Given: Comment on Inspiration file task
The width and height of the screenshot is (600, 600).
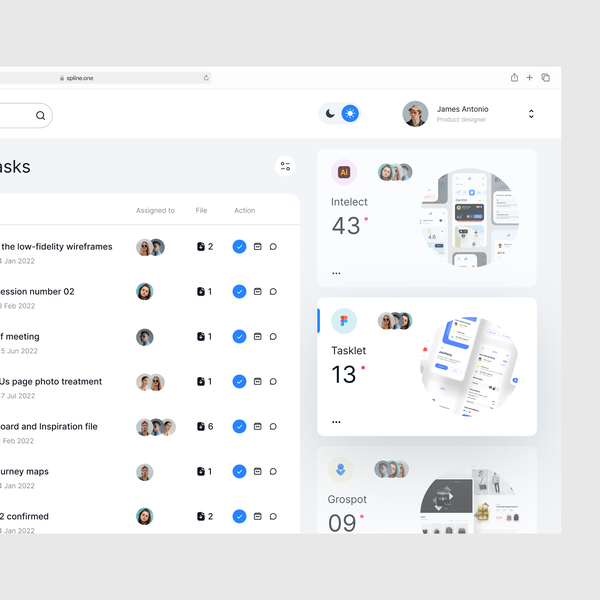Looking at the screenshot, I should pyautogui.click(x=273, y=427).
